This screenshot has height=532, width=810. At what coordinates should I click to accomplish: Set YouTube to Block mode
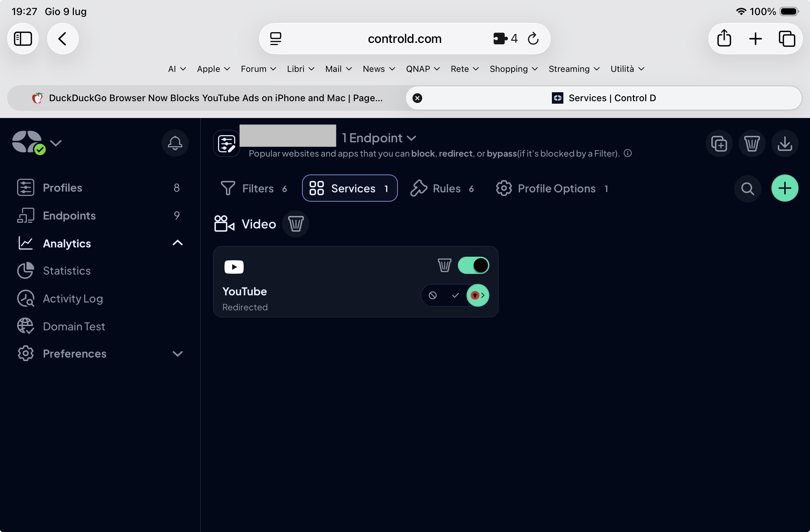[433, 295]
